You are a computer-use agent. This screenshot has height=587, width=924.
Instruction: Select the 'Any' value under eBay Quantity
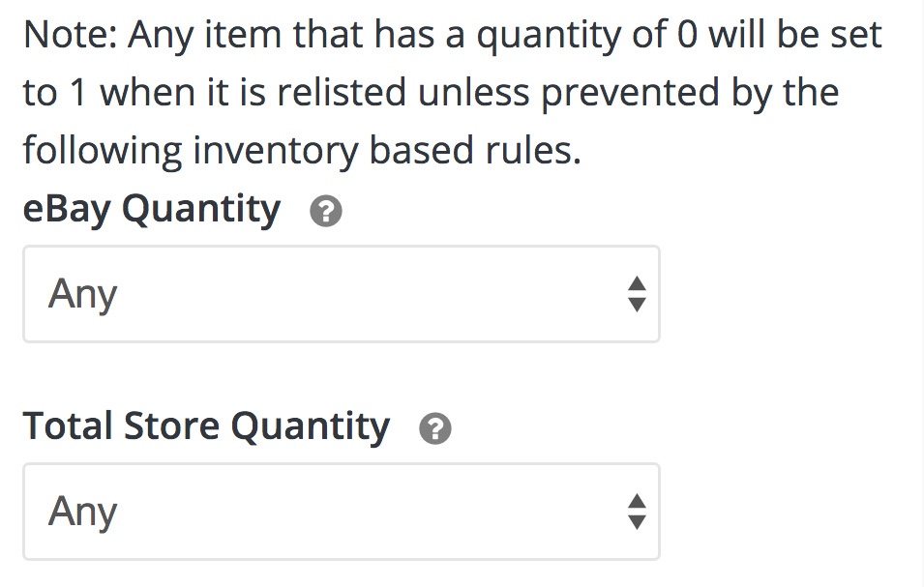click(82, 294)
